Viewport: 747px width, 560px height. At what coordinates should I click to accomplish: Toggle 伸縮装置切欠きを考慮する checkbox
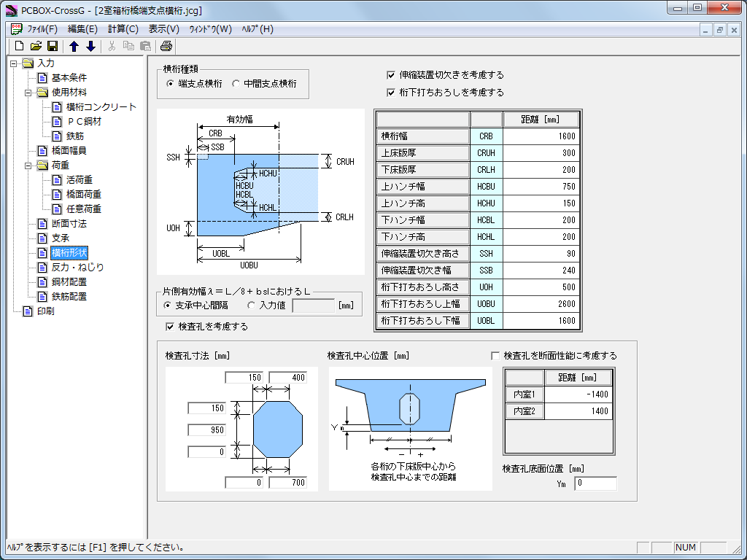[x=391, y=75]
